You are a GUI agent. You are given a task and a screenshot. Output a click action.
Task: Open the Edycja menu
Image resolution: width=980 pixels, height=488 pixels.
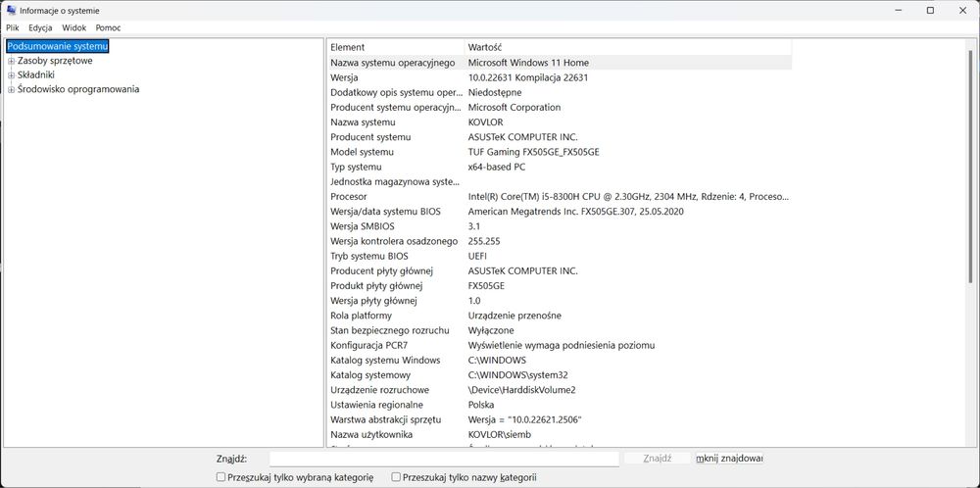pyautogui.click(x=40, y=27)
